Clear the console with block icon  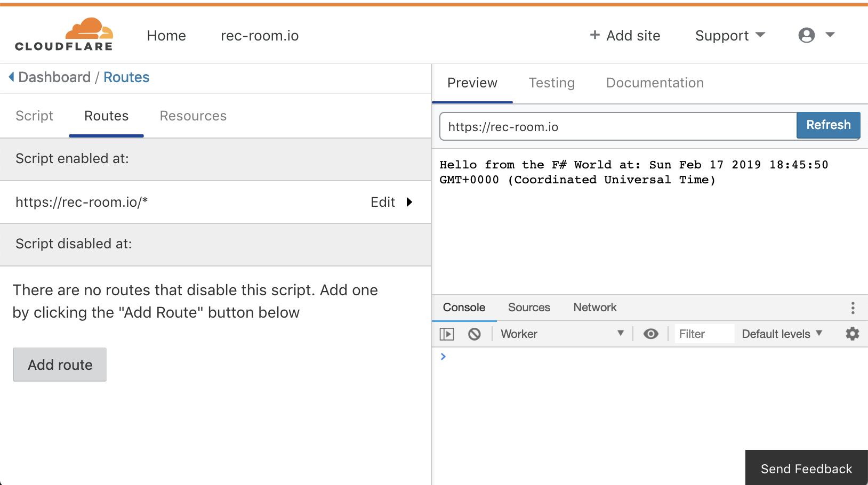(475, 334)
